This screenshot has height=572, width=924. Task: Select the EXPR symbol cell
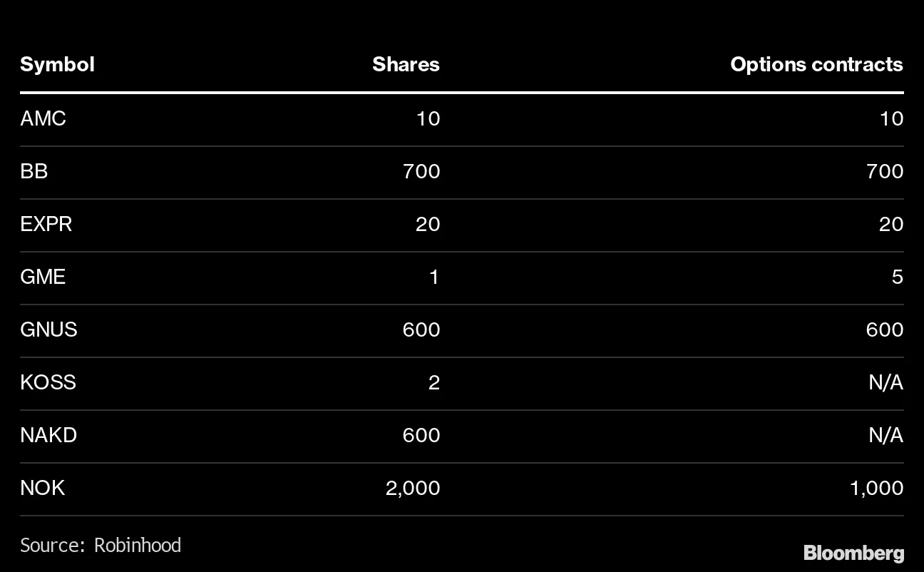(46, 224)
